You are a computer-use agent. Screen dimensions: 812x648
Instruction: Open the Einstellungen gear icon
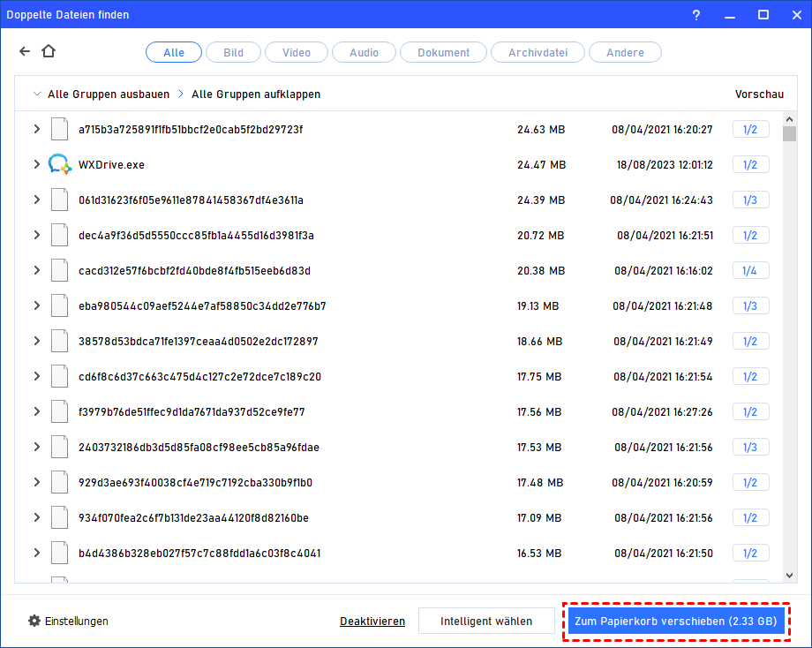point(34,621)
